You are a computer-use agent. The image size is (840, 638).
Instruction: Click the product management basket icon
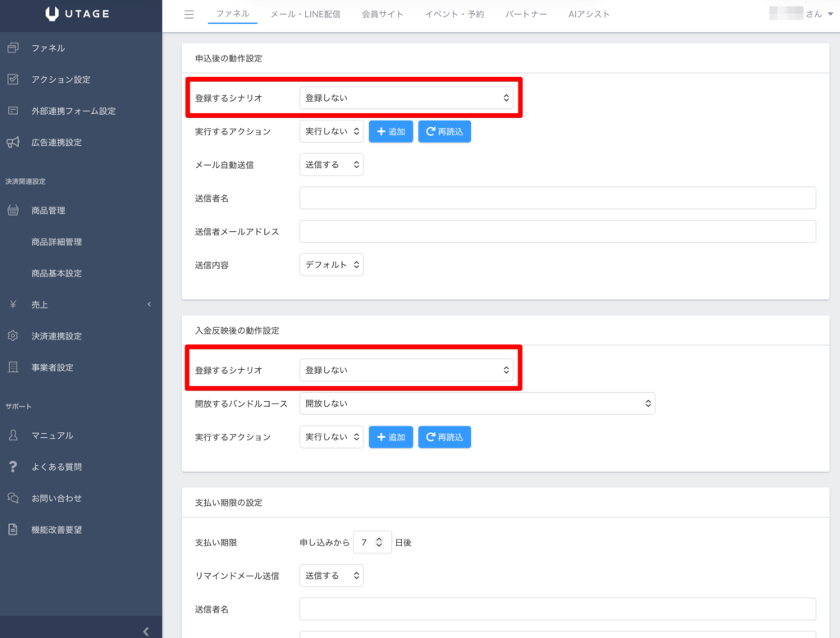click(12, 211)
